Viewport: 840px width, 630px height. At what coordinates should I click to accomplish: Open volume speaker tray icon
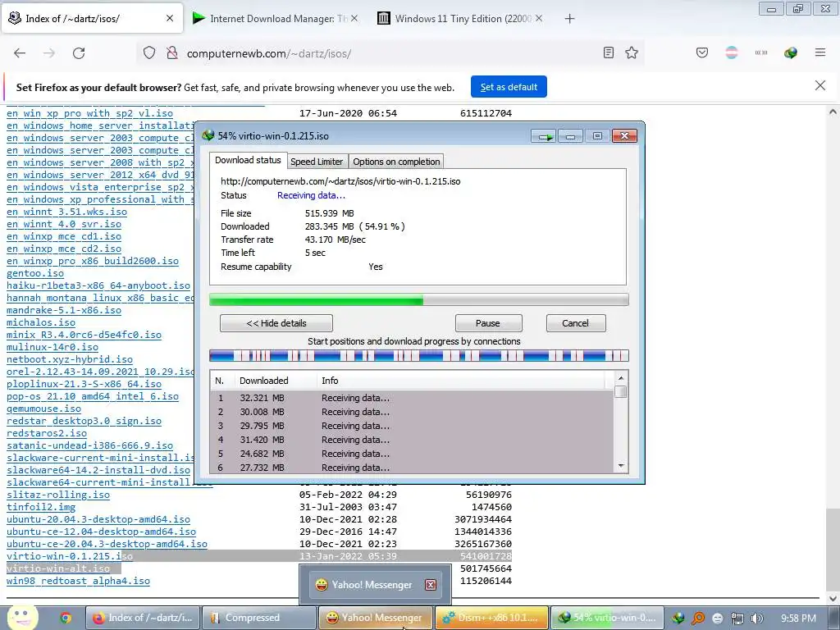pos(757,619)
